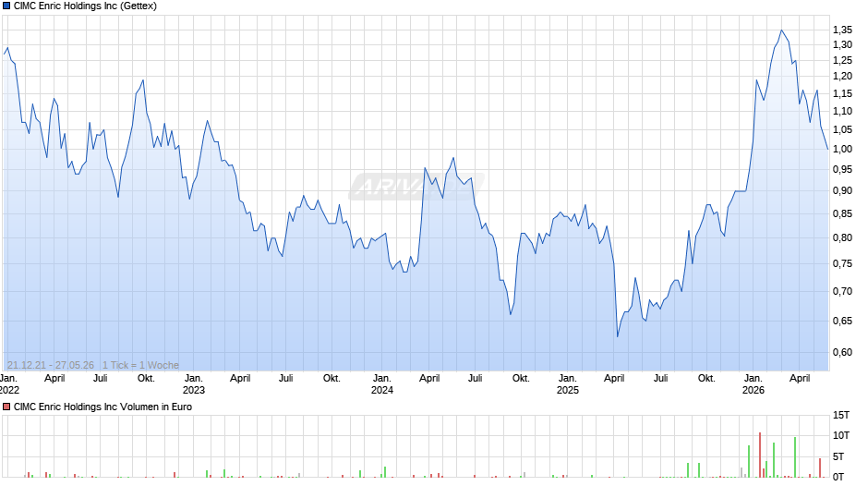Click the 1,35 price axis label
The width and height of the screenshot is (868, 486).
tap(842, 30)
